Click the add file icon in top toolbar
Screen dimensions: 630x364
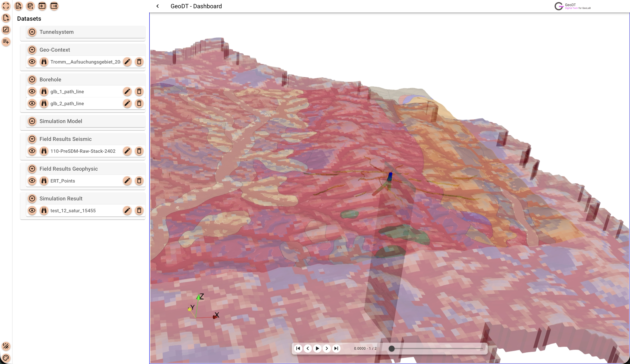[x=18, y=6]
